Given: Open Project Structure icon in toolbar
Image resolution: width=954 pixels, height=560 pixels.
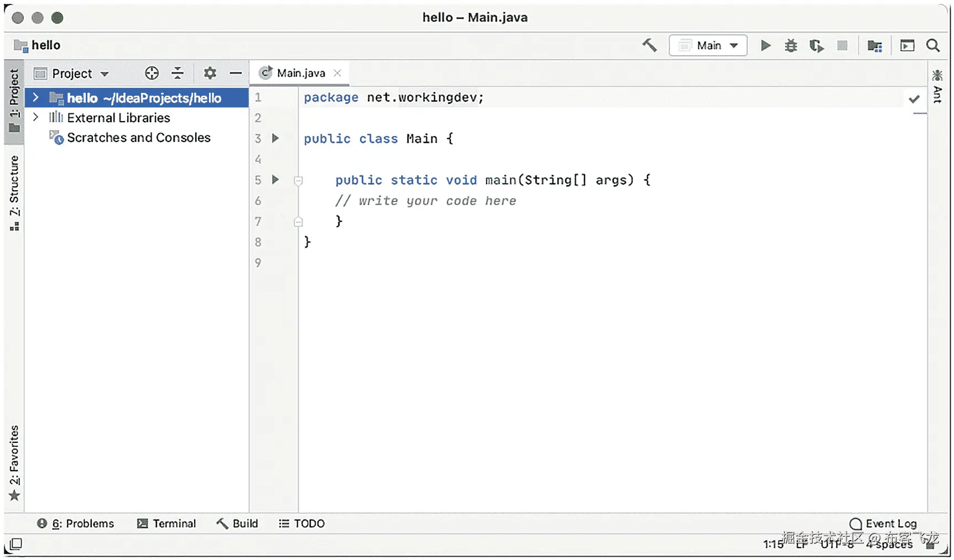Looking at the screenshot, I should 874,45.
